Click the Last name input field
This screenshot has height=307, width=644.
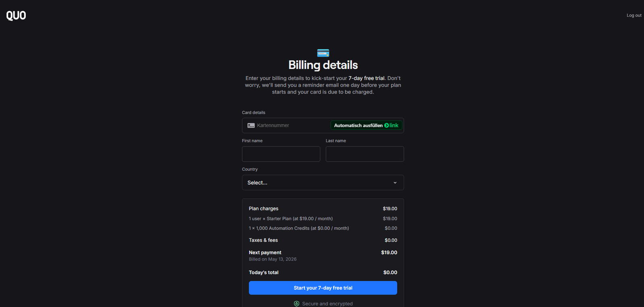click(365, 154)
